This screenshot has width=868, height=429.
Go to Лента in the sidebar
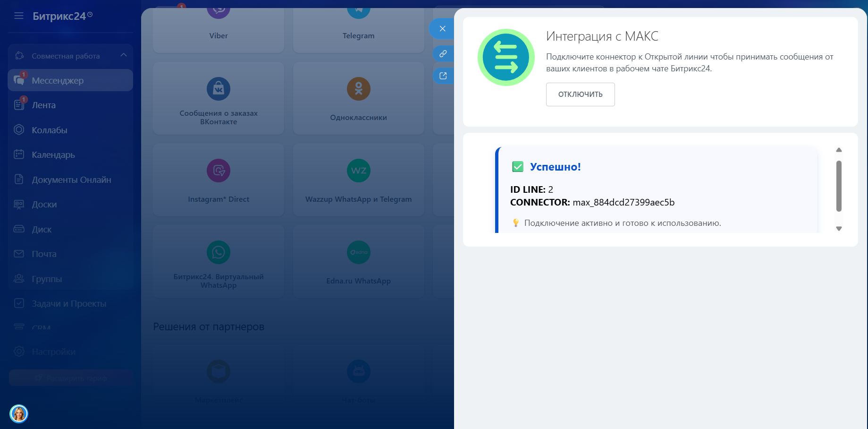70,105
